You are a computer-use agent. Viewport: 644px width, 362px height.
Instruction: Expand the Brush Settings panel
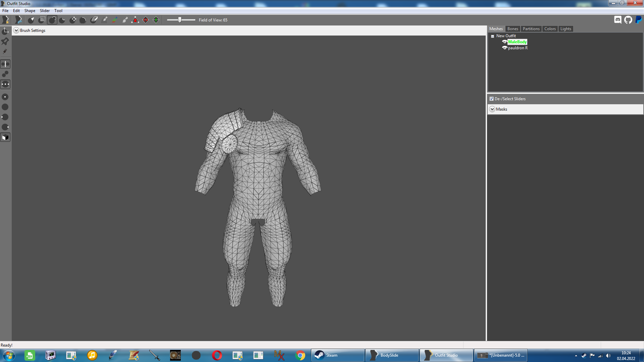tap(16, 31)
